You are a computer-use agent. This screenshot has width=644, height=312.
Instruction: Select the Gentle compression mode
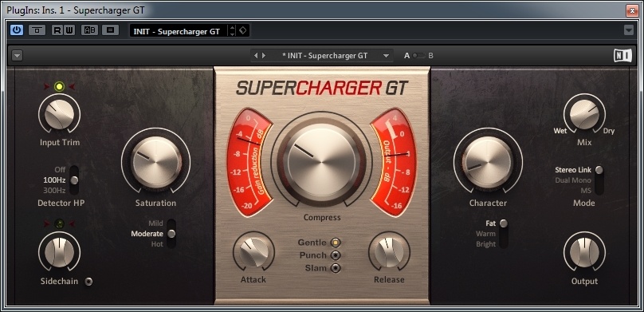point(336,243)
